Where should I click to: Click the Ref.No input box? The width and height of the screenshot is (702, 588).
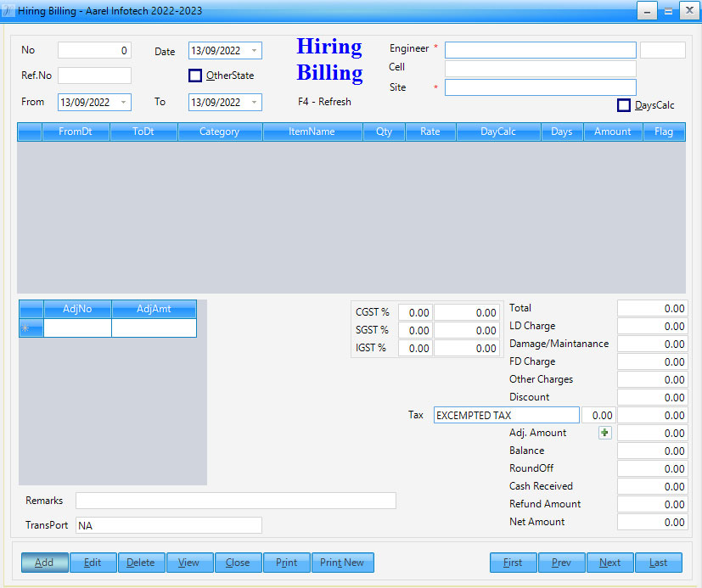click(x=94, y=76)
